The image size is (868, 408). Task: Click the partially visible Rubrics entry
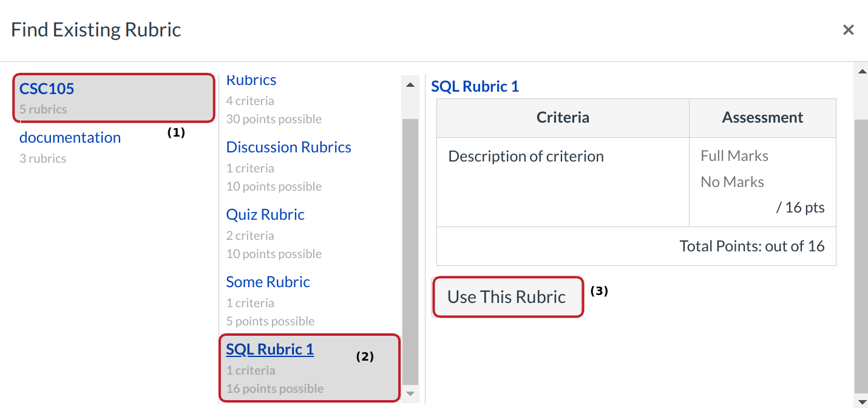pos(251,81)
